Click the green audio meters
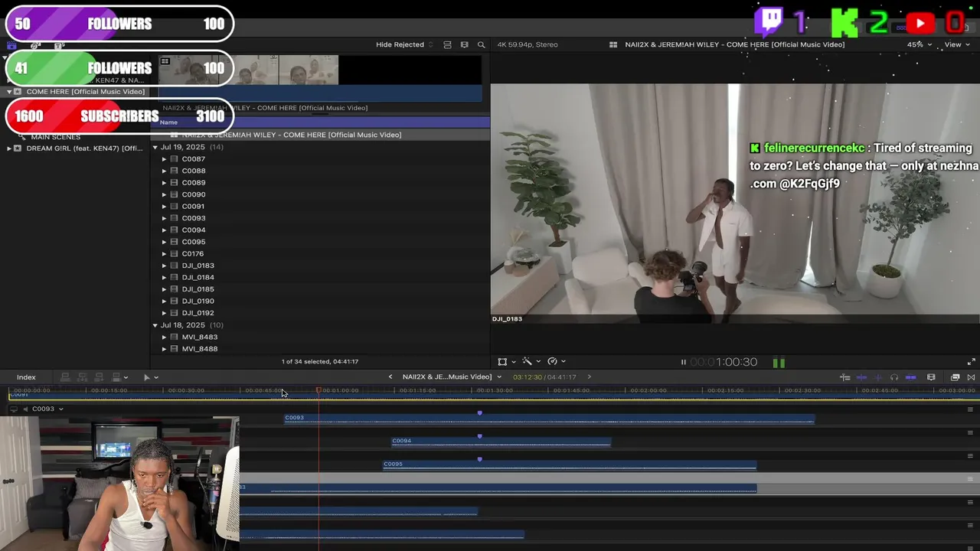The width and height of the screenshot is (980, 551). [x=779, y=363]
